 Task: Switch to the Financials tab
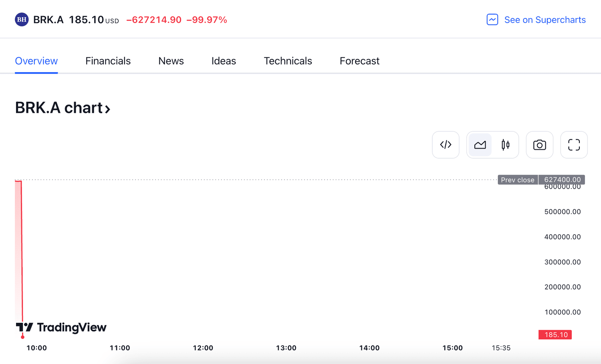108,61
